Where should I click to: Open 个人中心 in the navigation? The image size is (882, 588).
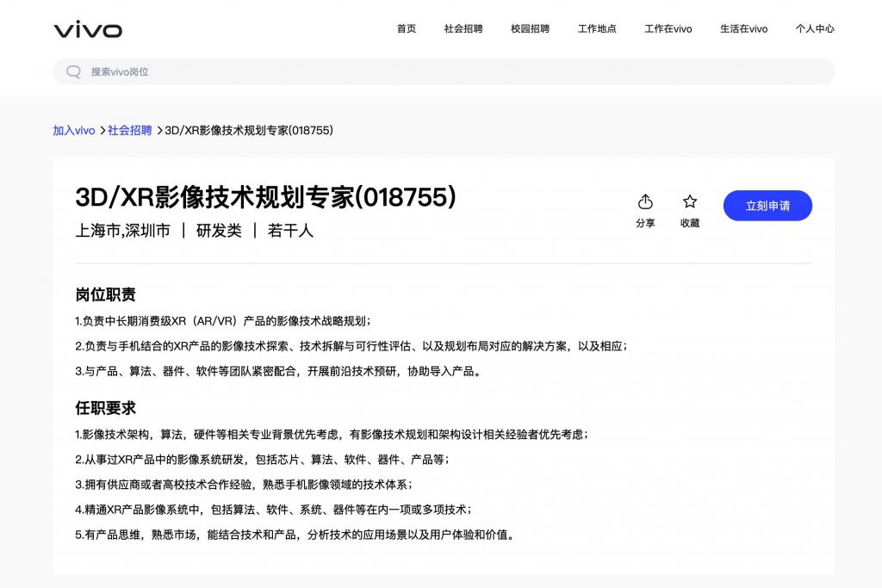click(x=815, y=28)
